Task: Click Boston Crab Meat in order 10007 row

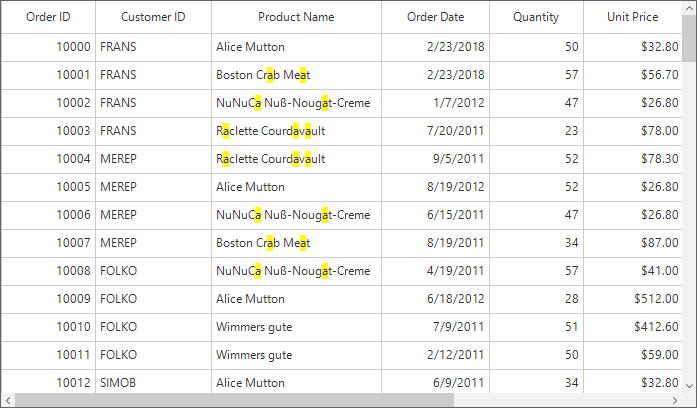Action: coord(263,243)
